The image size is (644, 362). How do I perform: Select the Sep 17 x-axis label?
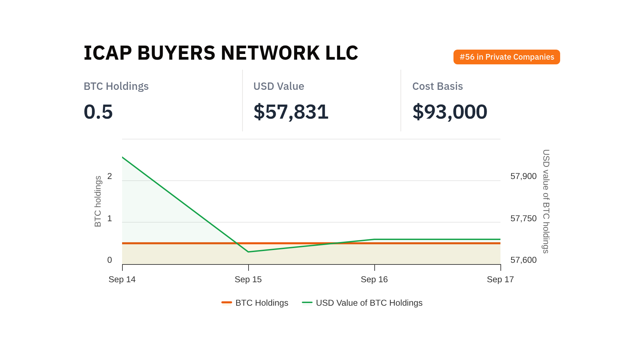pyautogui.click(x=500, y=280)
